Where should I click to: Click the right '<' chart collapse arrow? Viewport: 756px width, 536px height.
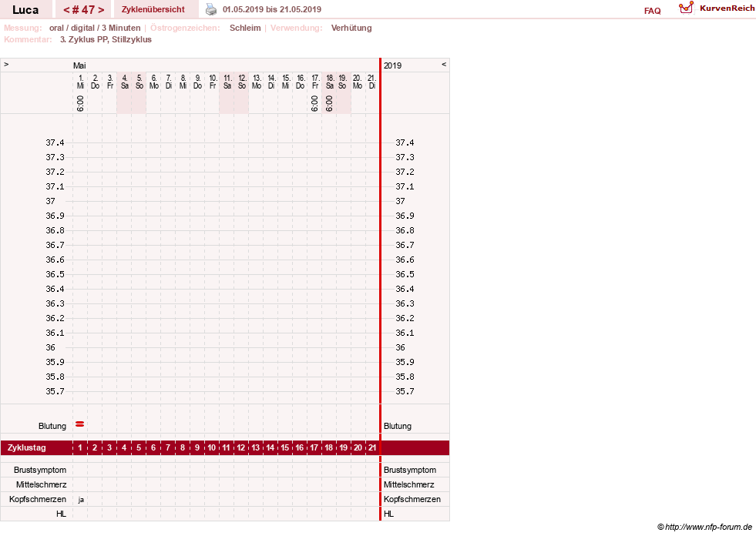pyautogui.click(x=444, y=64)
